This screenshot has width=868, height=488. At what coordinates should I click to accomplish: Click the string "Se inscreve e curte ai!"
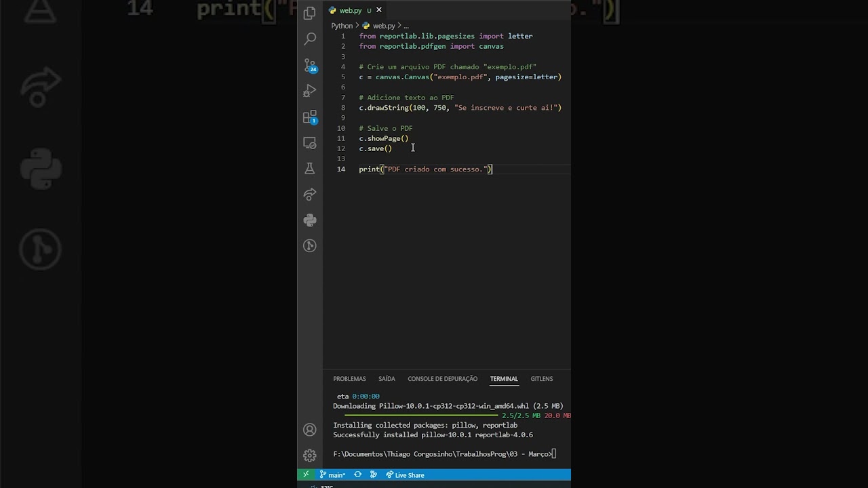click(506, 108)
